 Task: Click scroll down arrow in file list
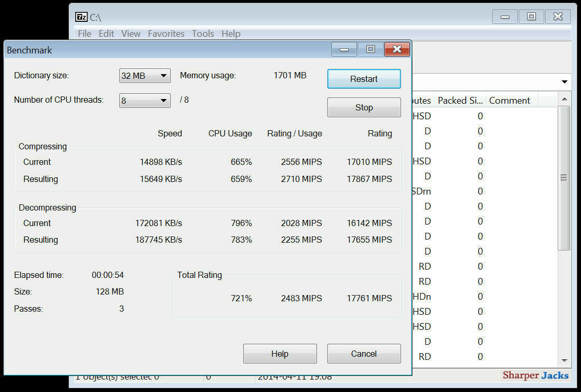click(x=564, y=360)
